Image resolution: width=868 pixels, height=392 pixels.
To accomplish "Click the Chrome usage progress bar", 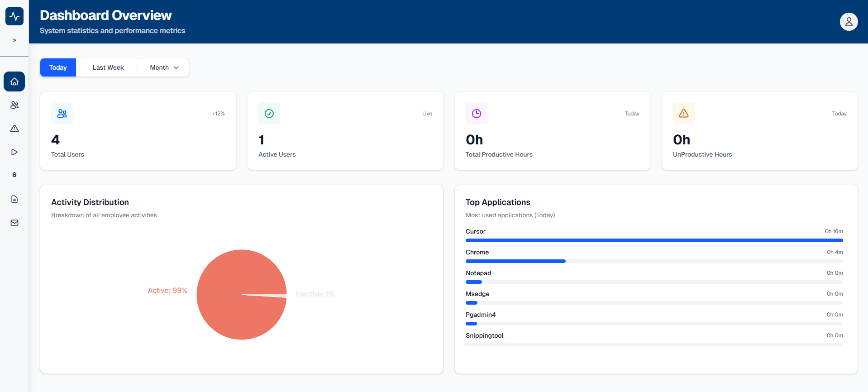I will click(654, 261).
